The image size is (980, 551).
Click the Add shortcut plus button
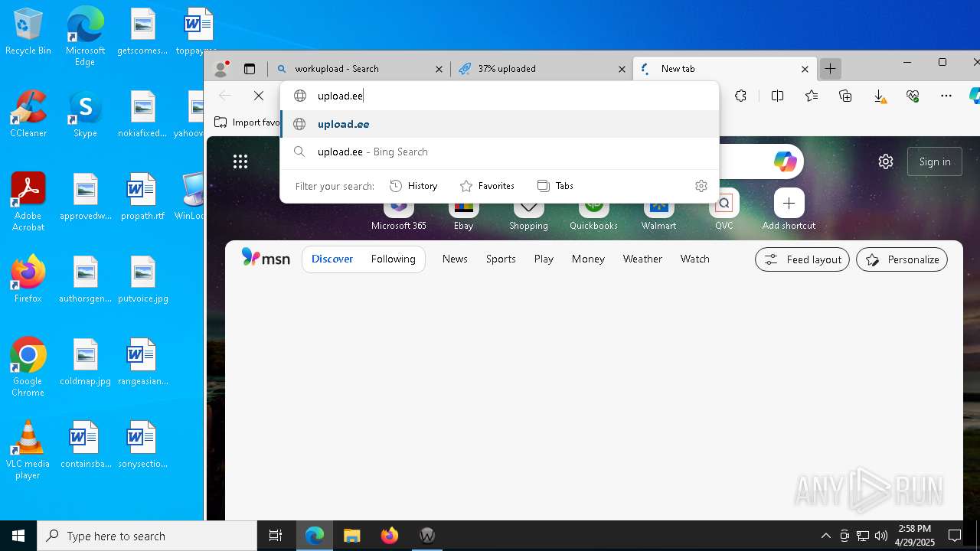789,204
